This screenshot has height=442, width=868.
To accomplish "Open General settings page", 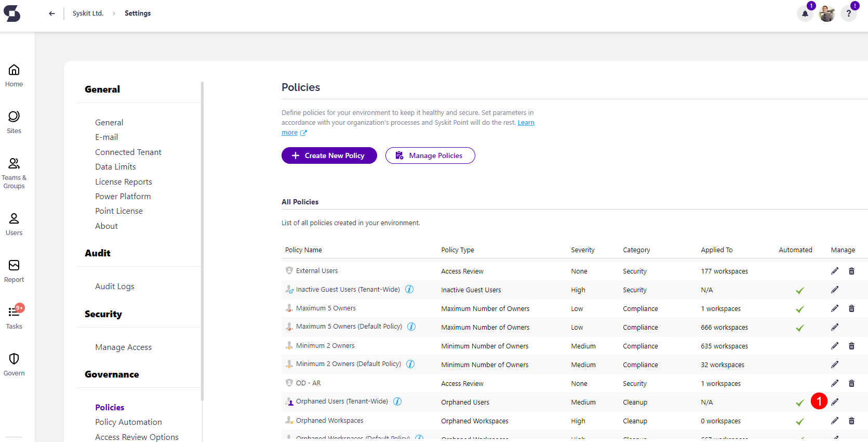I will point(109,123).
